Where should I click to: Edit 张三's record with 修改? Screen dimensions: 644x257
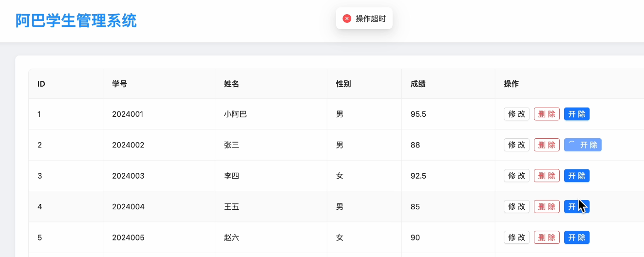[516, 145]
